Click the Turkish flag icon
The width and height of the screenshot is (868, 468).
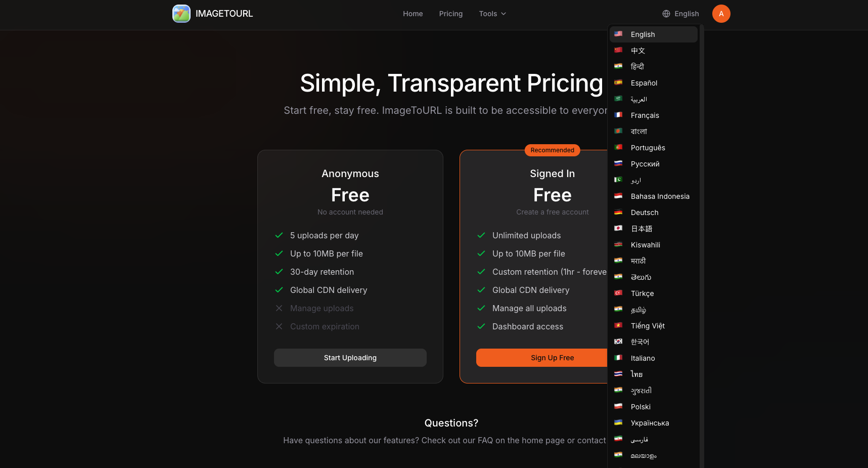(618, 293)
